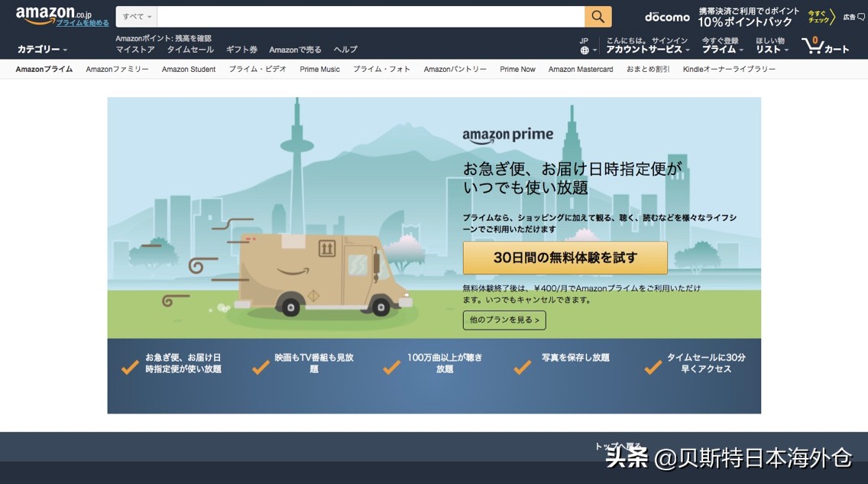Open タイムセール in header navigation
The image size is (868, 484).
click(x=190, y=49)
